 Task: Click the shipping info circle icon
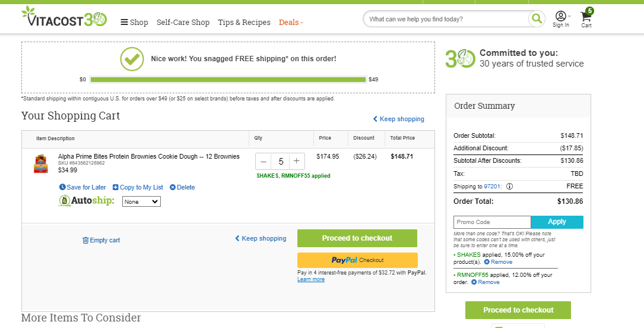point(509,186)
